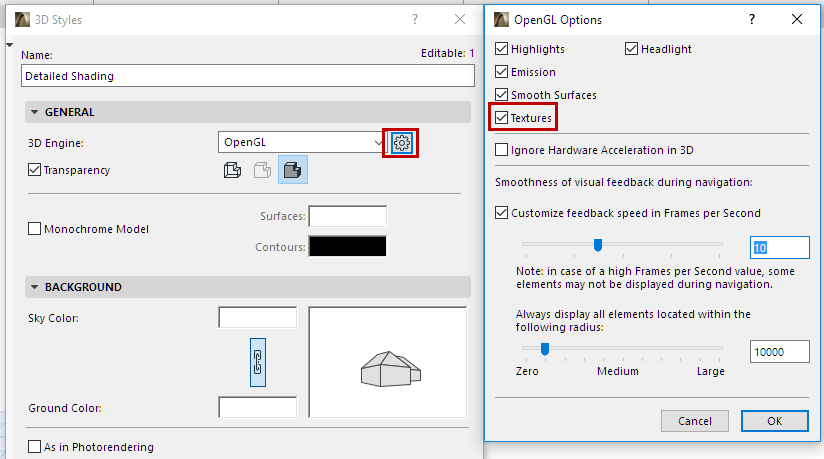Uncheck the Textures option

click(502, 118)
